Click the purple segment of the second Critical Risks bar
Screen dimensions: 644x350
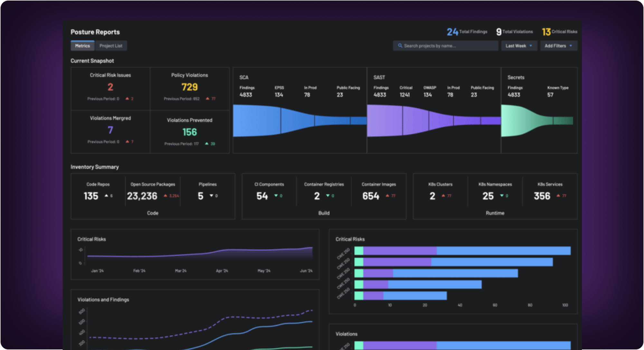pyautogui.click(x=397, y=262)
